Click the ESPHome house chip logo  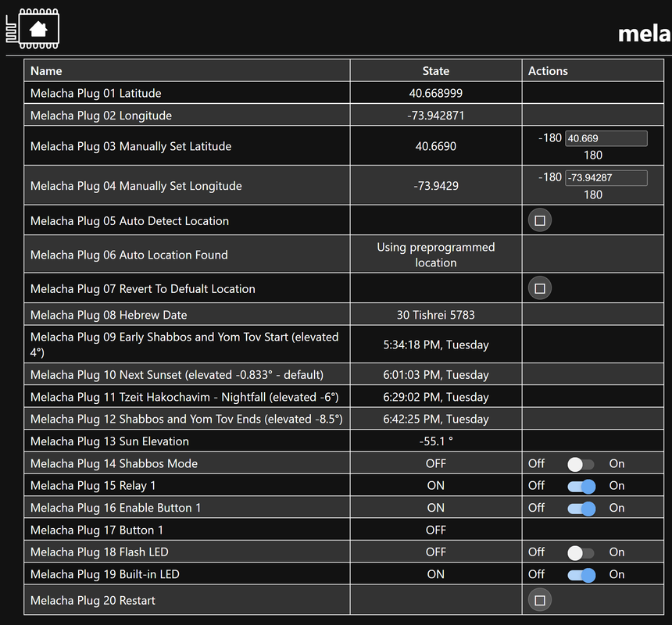pos(33,29)
